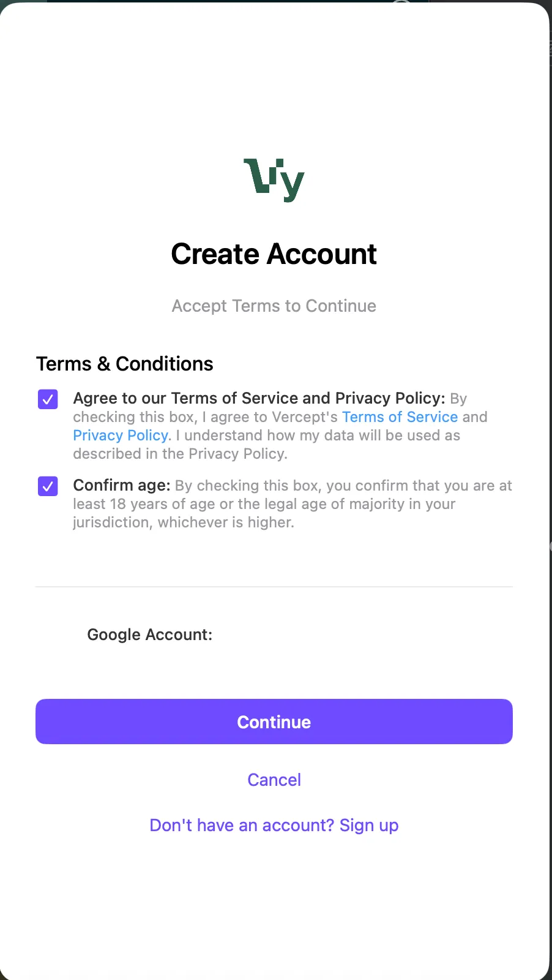Open the Terms of Service link
552x980 pixels.
(x=400, y=417)
